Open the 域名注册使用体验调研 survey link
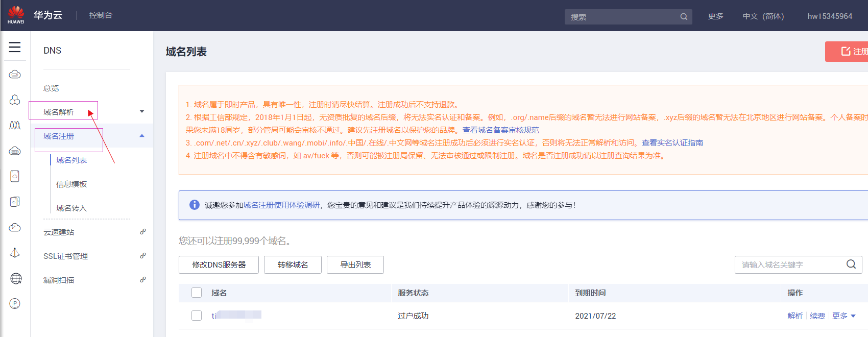 (281, 205)
